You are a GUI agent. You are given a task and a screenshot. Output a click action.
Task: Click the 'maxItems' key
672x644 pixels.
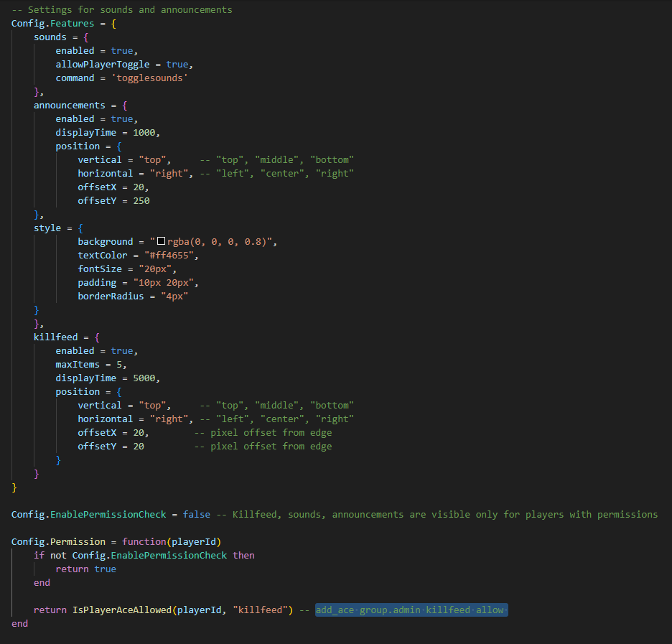pyautogui.click(x=78, y=364)
